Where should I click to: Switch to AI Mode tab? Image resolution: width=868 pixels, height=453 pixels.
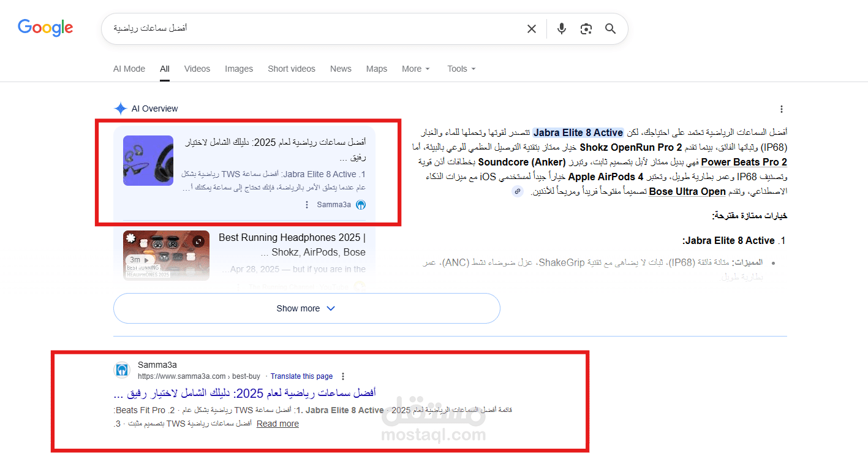tap(129, 69)
